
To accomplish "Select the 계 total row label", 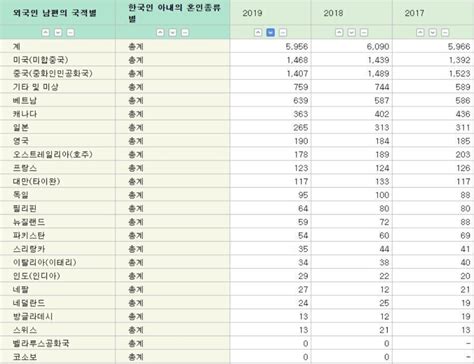I will point(17,46).
